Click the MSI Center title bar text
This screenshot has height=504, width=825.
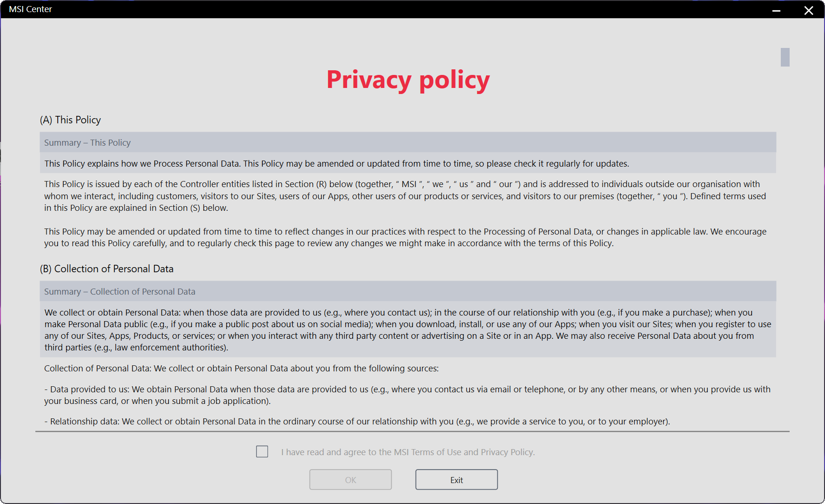(31, 9)
